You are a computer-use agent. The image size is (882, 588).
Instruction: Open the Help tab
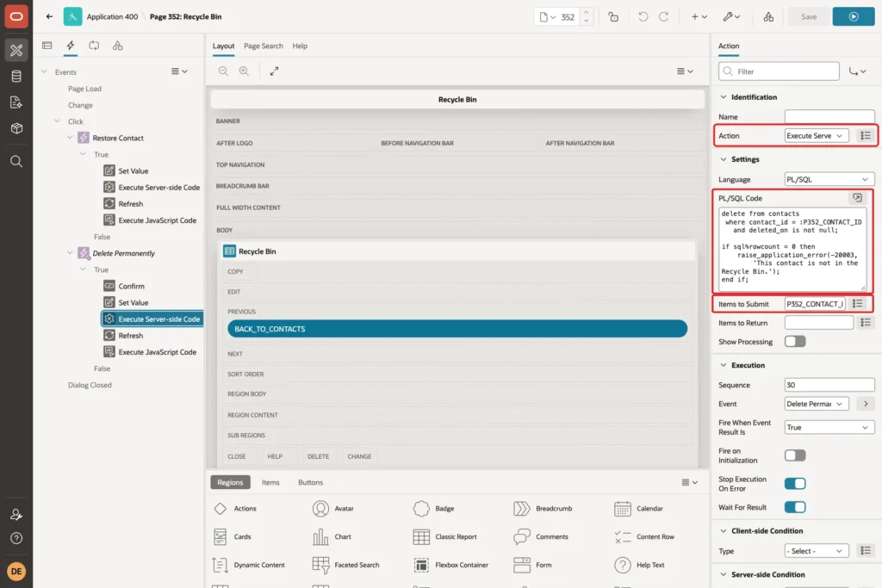point(300,46)
